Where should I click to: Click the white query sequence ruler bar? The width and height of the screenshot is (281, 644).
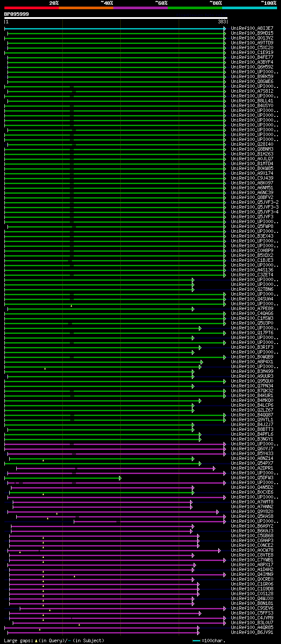116,18
